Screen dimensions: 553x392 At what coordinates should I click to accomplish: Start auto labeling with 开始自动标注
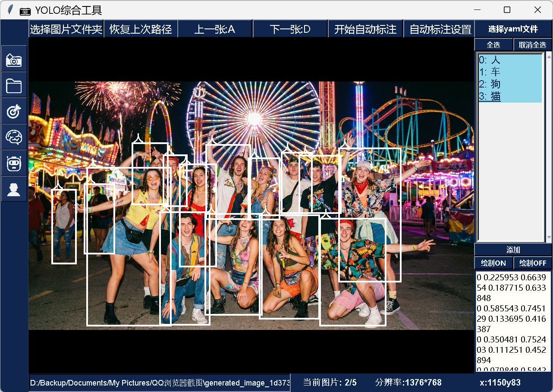pyautogui.click(x=365, y=29)
